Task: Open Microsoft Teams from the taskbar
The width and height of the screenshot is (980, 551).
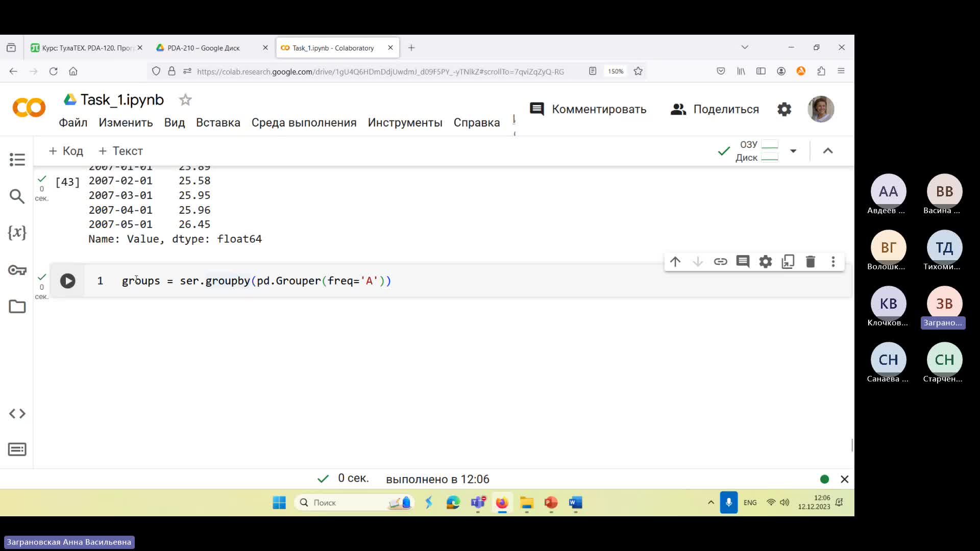Action: coord(478,503)
